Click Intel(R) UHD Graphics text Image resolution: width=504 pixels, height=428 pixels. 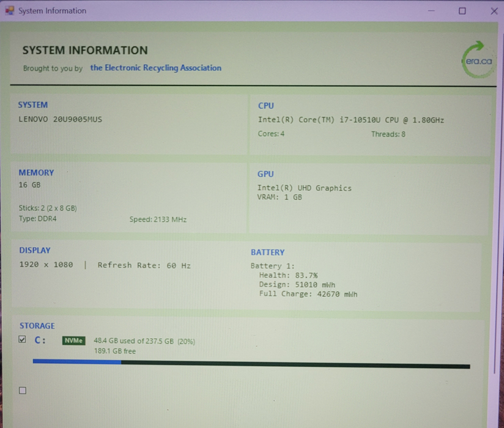(305, 188)
